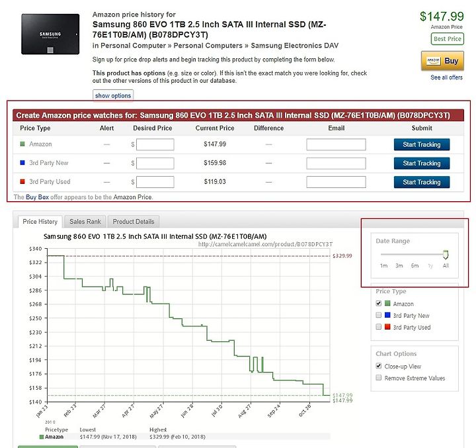Start Tracking for the Amazon price row
Image resolution: width=476 pixels, height=448 pixels.
tap(421, 145)
